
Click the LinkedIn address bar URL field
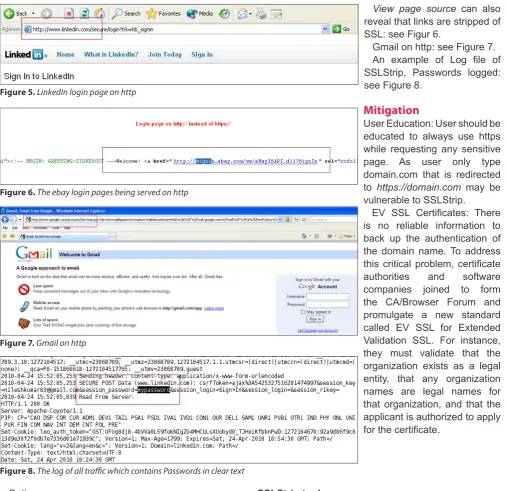173,29
